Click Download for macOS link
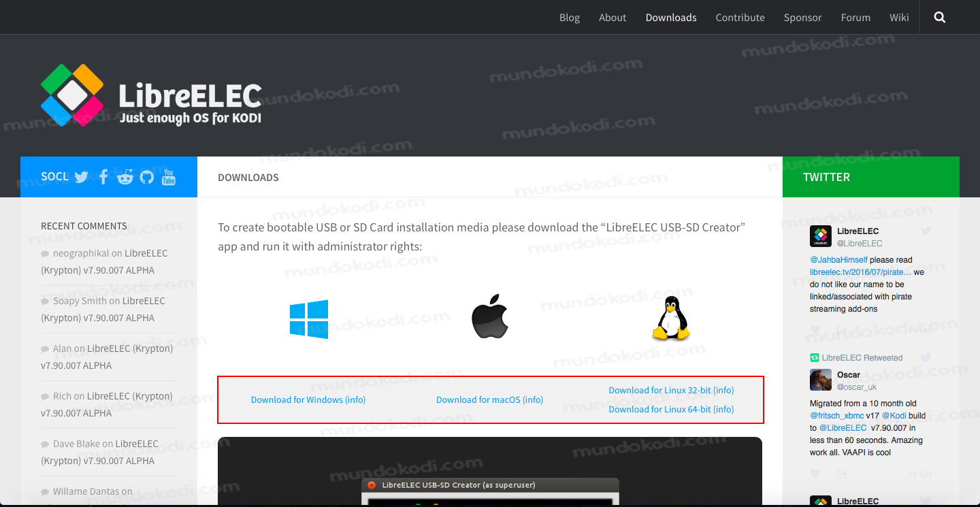Image resolution: width=980 pixels, height=507 pixels. coord(490,400)
